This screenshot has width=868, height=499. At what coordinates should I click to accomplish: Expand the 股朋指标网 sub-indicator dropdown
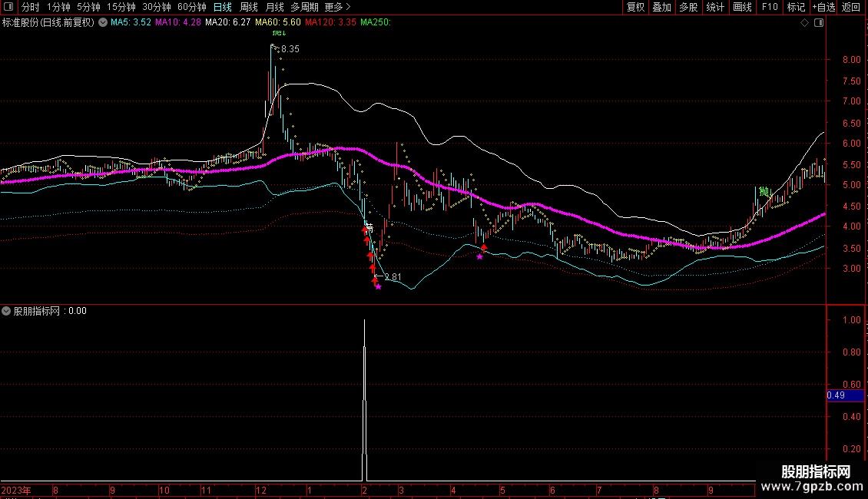(7, 311)
